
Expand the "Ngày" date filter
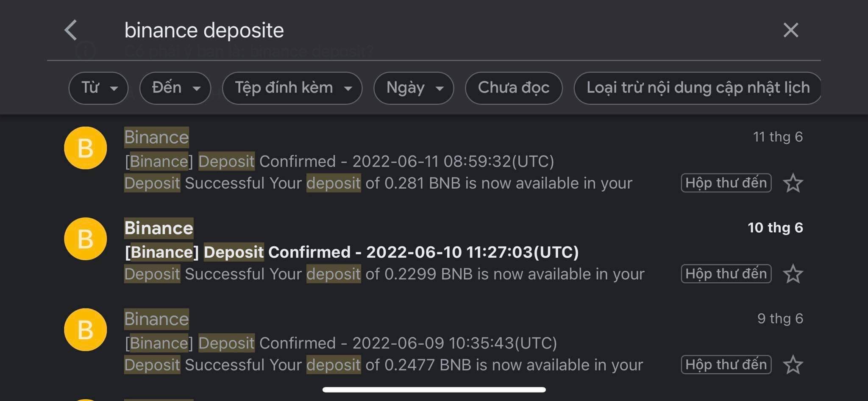tap(413, 88)
